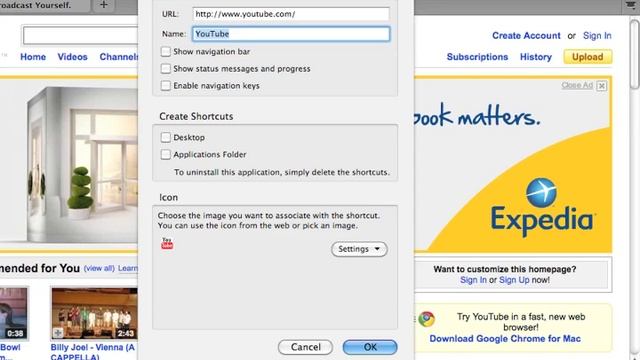Image resolution: width=640 pixels, height=360 pixels.
Task: Click the Create Account link
Action: (x=526, y=36)
